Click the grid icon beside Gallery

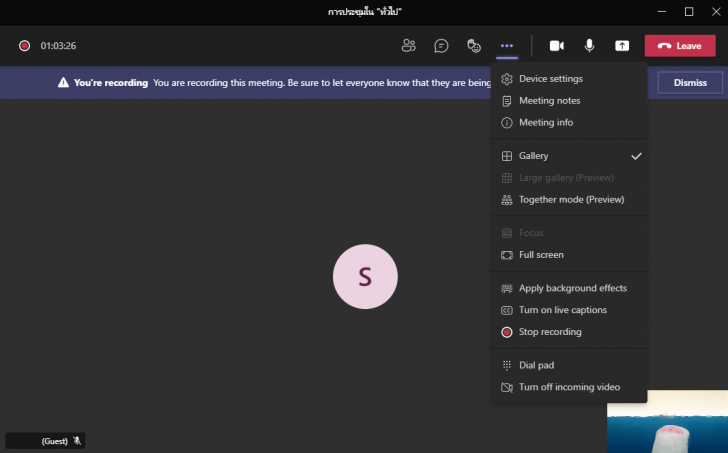point(507,156)
